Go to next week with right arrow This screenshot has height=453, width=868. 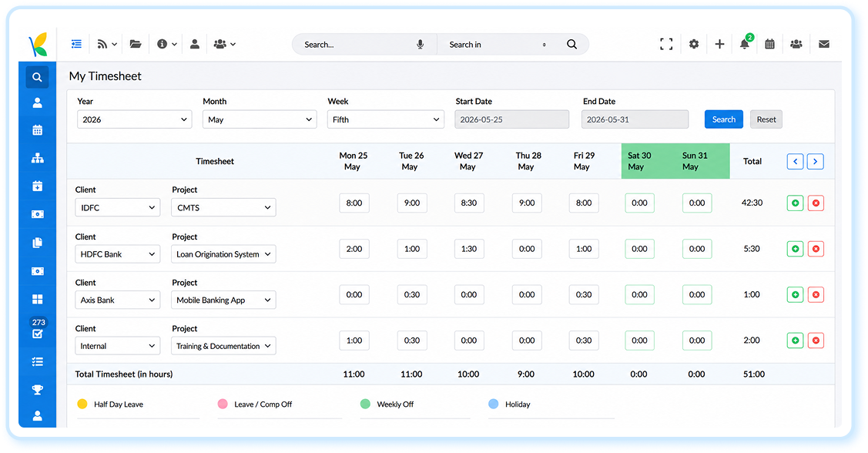click(815, 162)
